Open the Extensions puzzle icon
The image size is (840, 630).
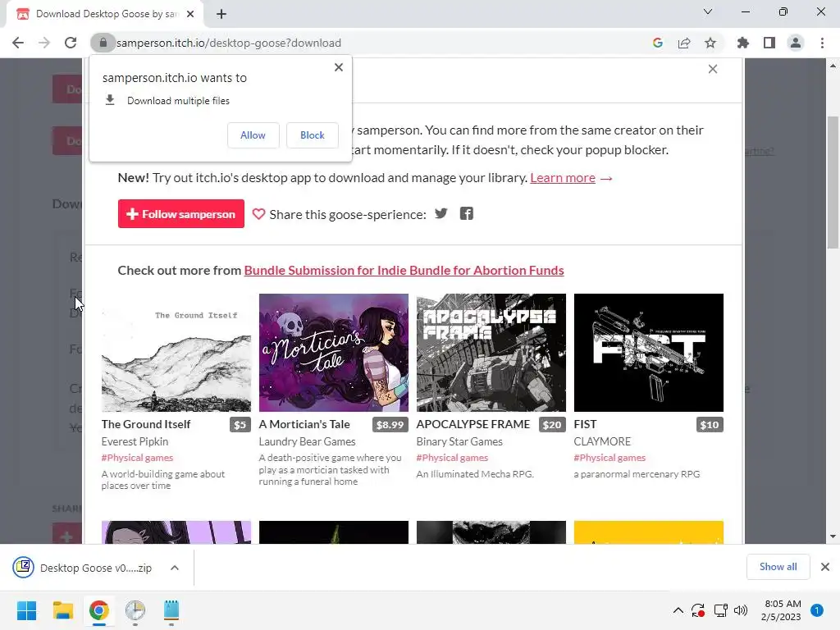click(742, 43)
